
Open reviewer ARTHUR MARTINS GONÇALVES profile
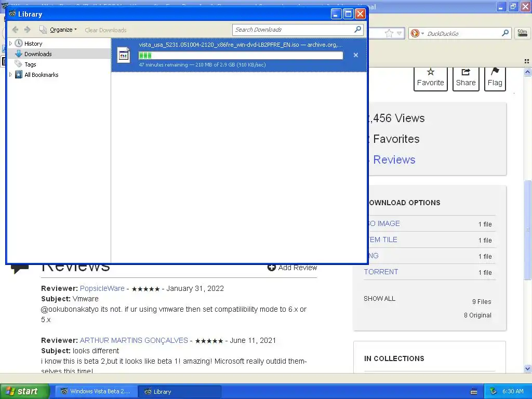tap(134, 340)
